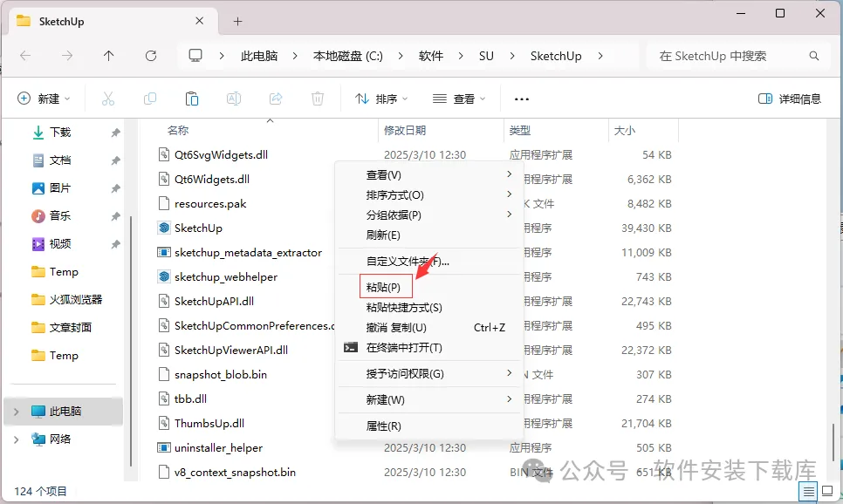Open 排序方式(O) submenu in context menu
Screen dimensions: 843x504
[x=429, y=195]
